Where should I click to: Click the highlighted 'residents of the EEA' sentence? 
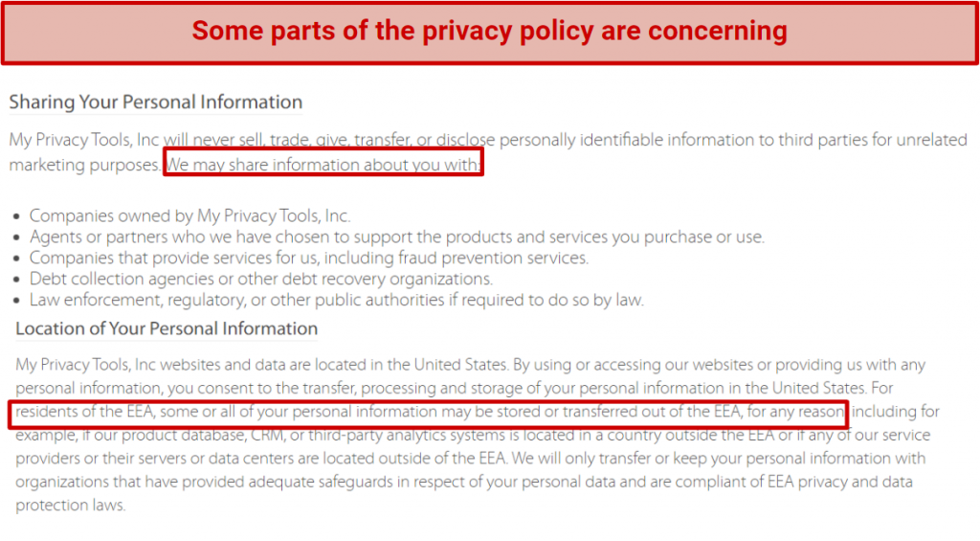click(x=429, y=412)
